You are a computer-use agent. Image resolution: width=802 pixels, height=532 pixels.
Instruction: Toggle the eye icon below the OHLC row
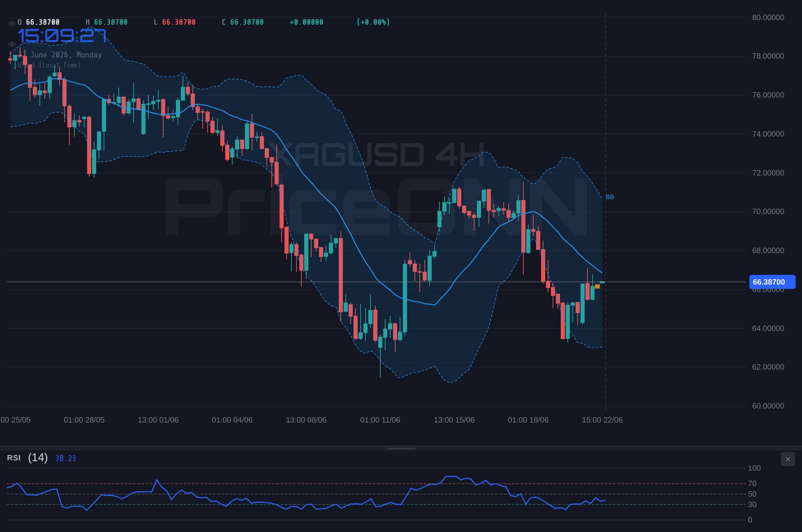(x=12, y=44)
